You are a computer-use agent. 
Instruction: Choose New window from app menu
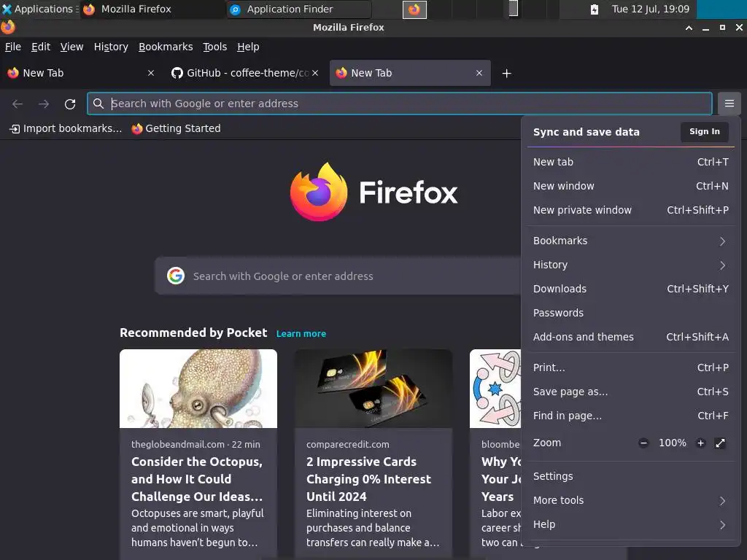(631, 186)
